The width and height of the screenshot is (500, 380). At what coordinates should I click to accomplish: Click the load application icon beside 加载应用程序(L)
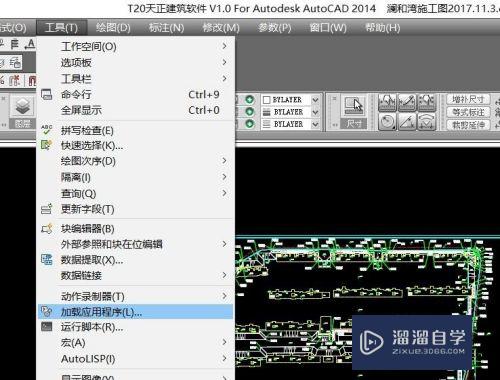point(46,312)
